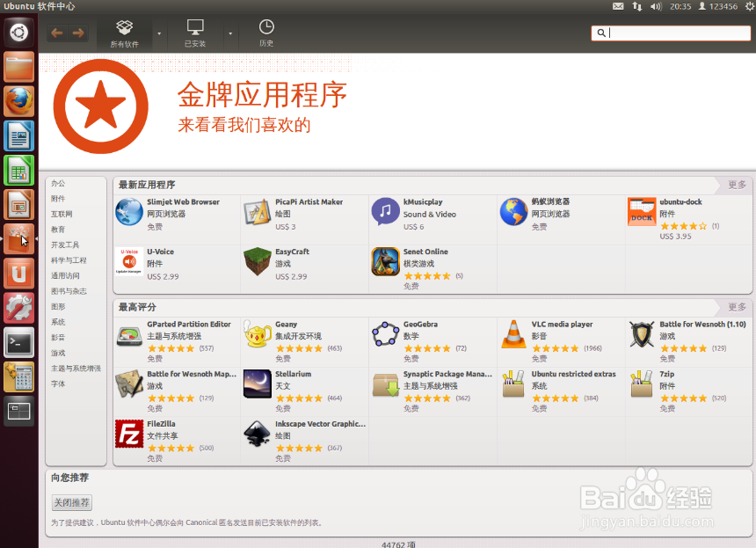Open 更多 link for 最新应用程序
The width and height of the screenshot is (756, 548).
point(735,185)
